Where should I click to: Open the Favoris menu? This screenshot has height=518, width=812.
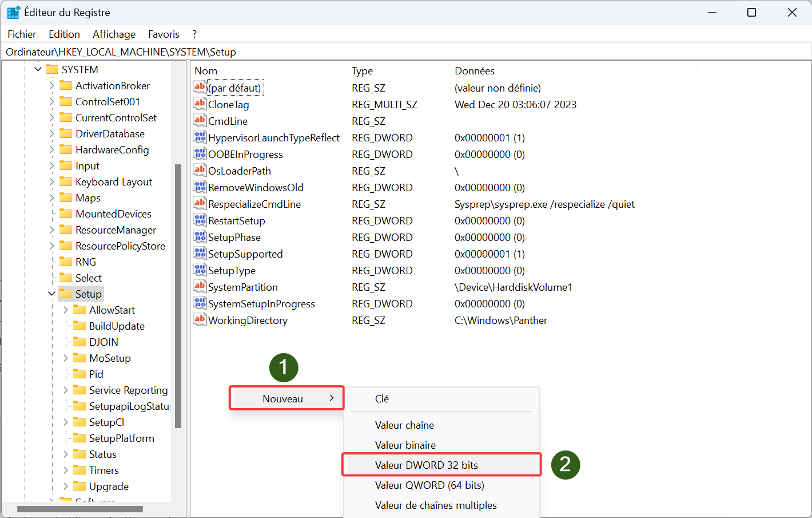(x=164, y=34)
